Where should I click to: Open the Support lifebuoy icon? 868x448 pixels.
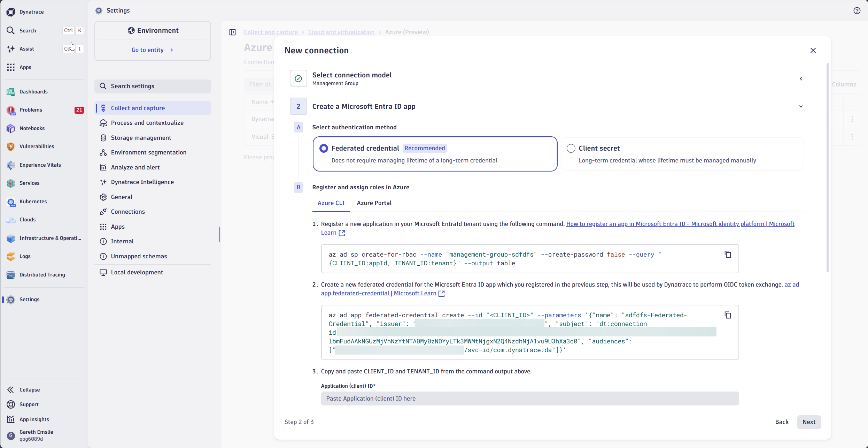click(x=11, y=404)
